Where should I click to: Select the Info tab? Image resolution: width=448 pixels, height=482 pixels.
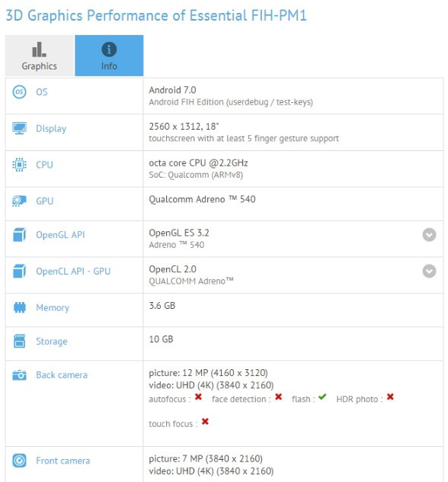(x=109, y=56)
